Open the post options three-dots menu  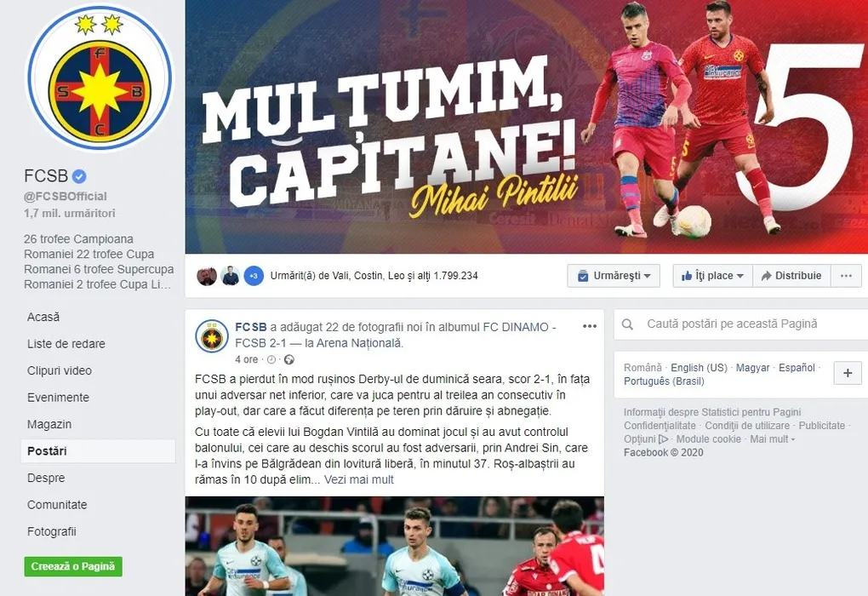point(590,326)
